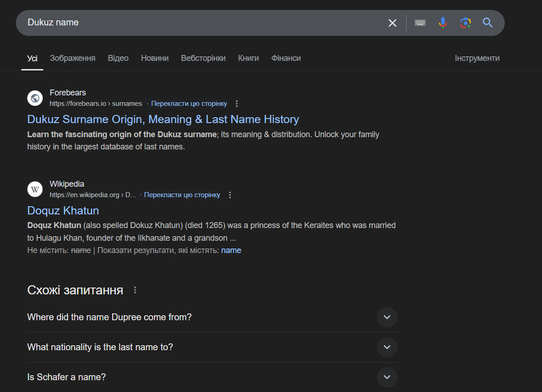
Task: Click the magnifying glass search button
Action: [487, 23]
